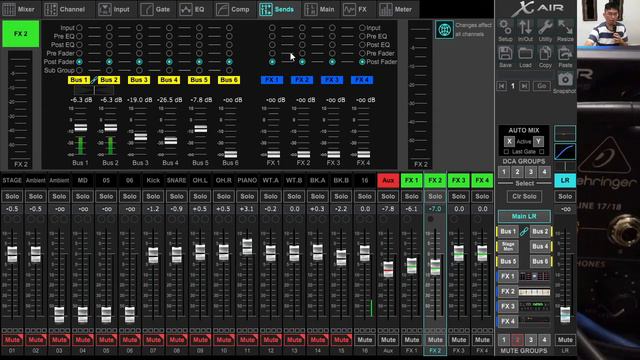640x360 pixels.
Task: Select Pre Fader radio on FX sends right side
Action: tap(362, 53)
